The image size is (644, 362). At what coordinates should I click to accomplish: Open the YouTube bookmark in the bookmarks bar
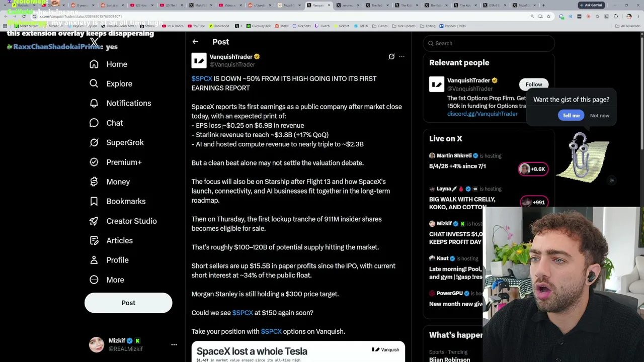click(x=197, y=26)
